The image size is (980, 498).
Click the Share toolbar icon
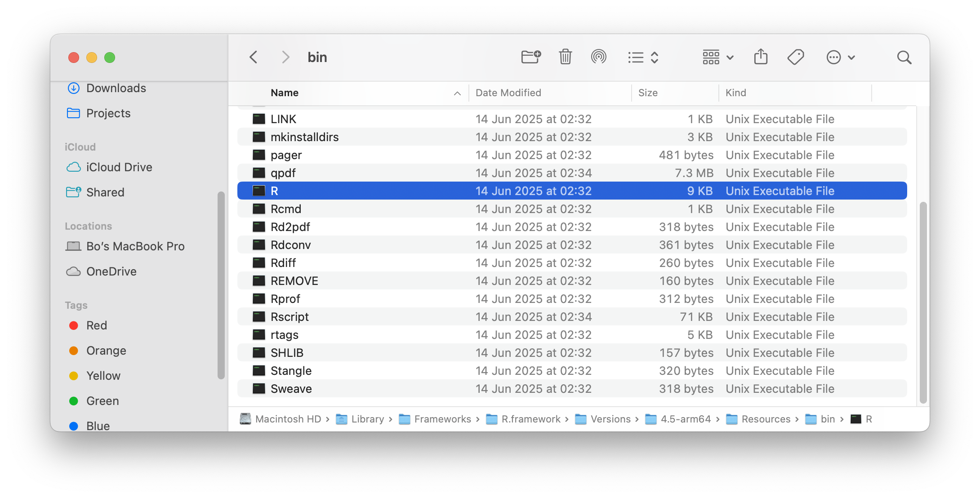pos(761,57)
